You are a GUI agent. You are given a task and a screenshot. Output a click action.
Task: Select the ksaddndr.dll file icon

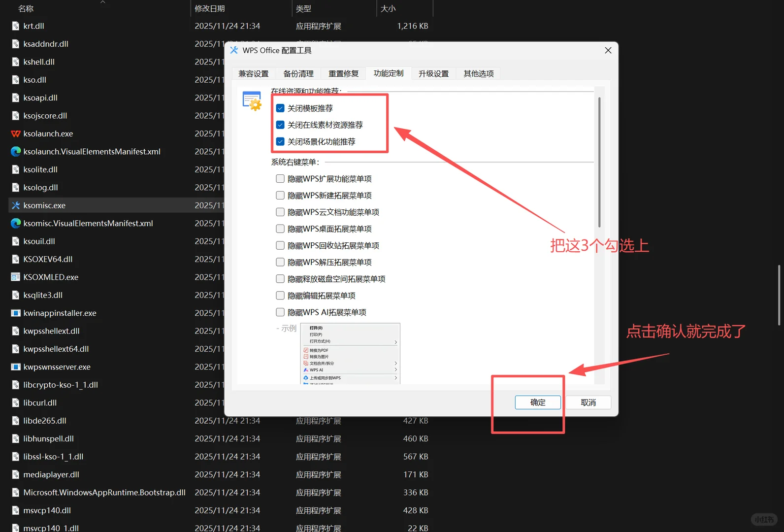coord(16,44)
